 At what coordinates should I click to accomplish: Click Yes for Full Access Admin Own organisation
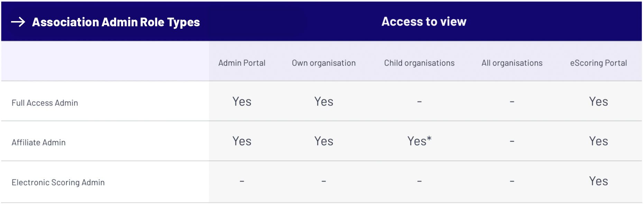pos(324,102)
